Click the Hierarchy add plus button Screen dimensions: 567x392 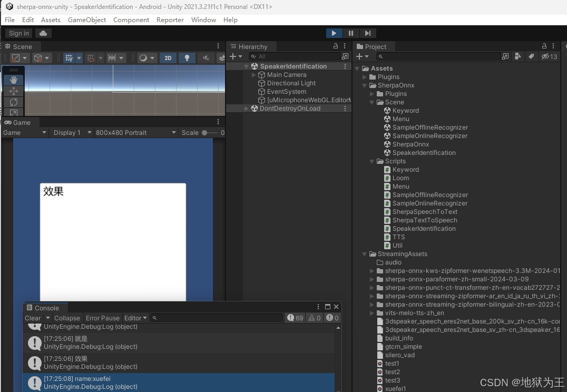coord(236,56)
